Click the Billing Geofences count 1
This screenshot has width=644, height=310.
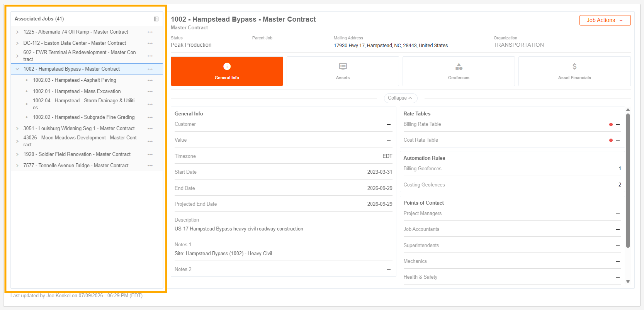(x=620, y=169)
